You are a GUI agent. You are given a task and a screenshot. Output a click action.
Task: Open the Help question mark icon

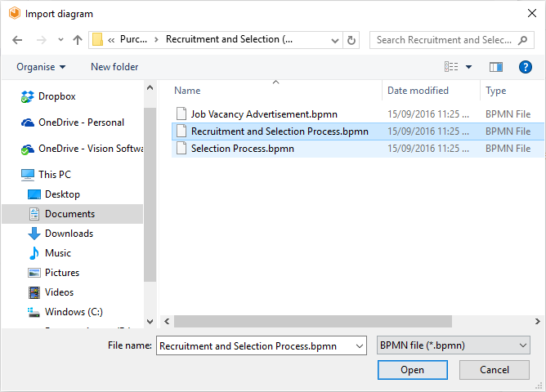[x=526, y=67]
